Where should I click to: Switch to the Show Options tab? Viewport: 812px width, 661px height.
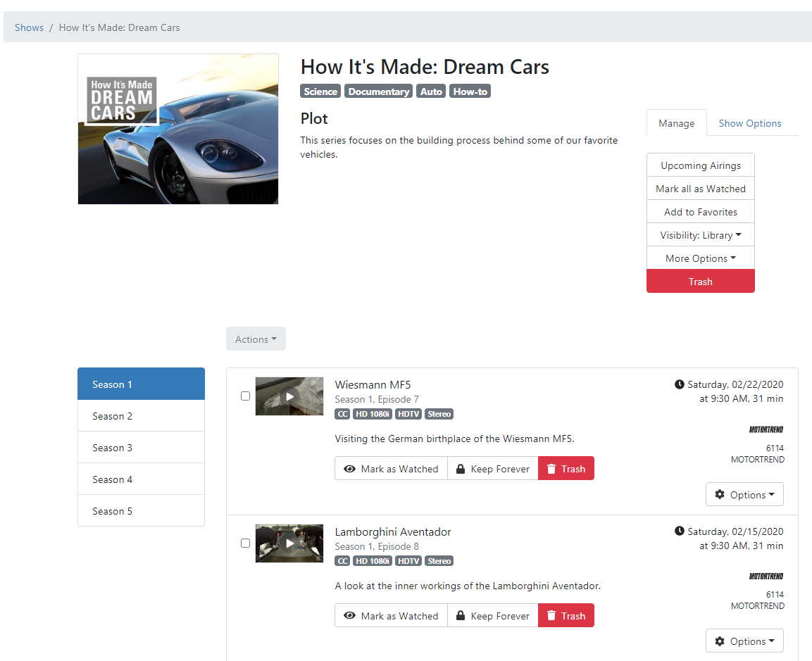pyautogui.click(x=749, y=123)
